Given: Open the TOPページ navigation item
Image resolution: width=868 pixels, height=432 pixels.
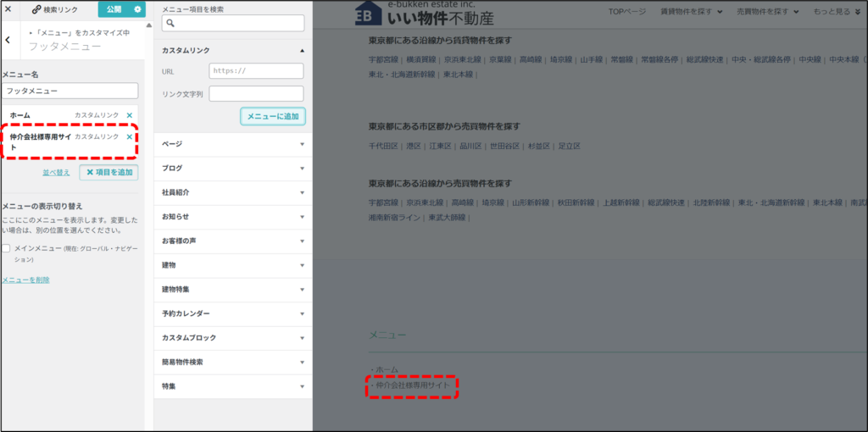Looking at the screenshot, I should (x=626, y=12).
